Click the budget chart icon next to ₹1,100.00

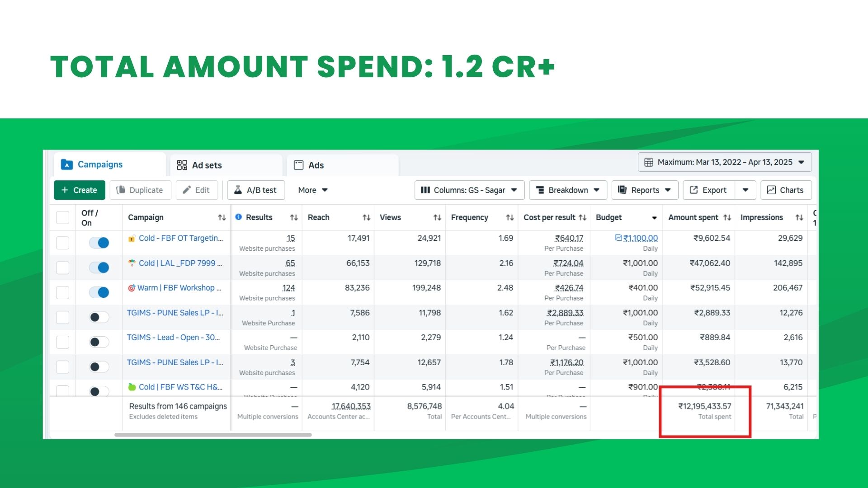[618, 238]
